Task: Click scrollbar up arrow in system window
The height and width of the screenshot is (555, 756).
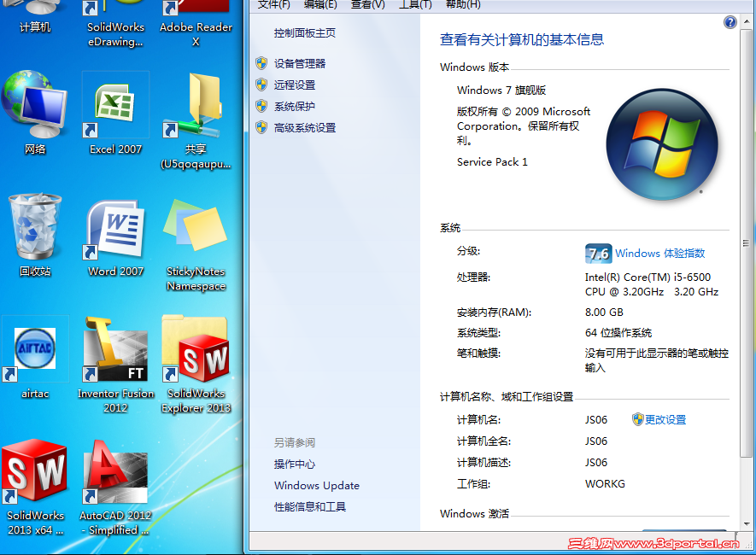Action: pyautogui.click(x=747, y=21)
